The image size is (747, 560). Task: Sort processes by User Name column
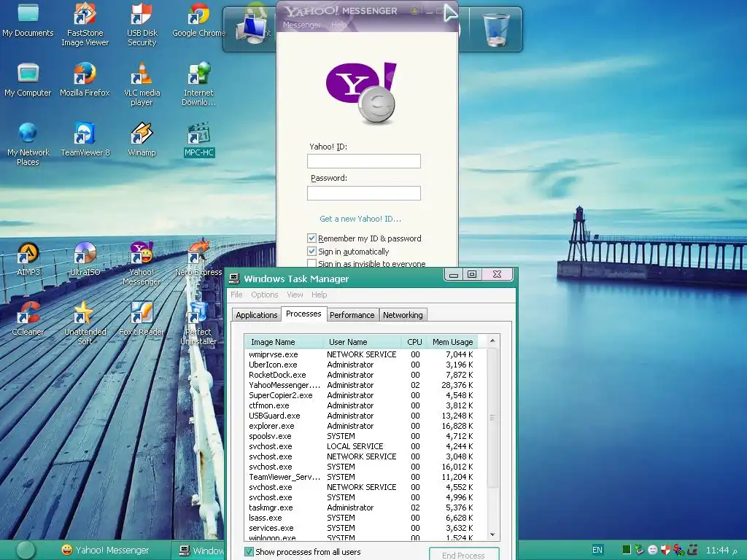coord(362,342)
